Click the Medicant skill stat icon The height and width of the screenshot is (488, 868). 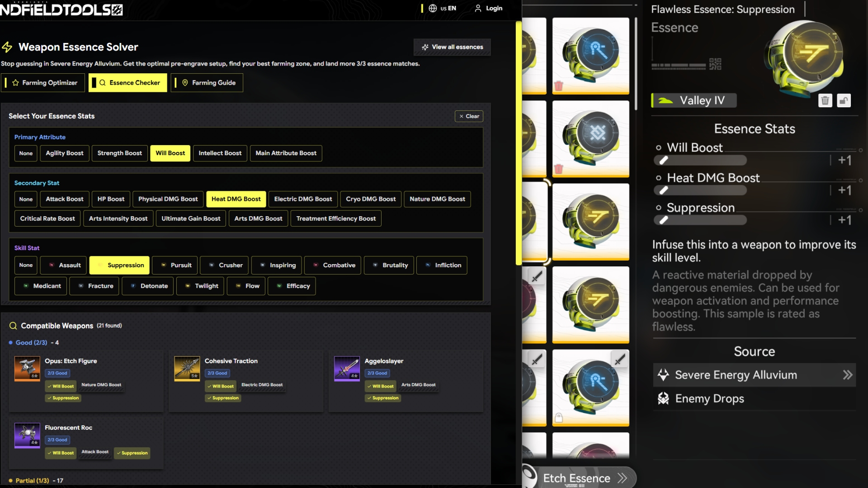pyautogui.click(x=26, y=286)
